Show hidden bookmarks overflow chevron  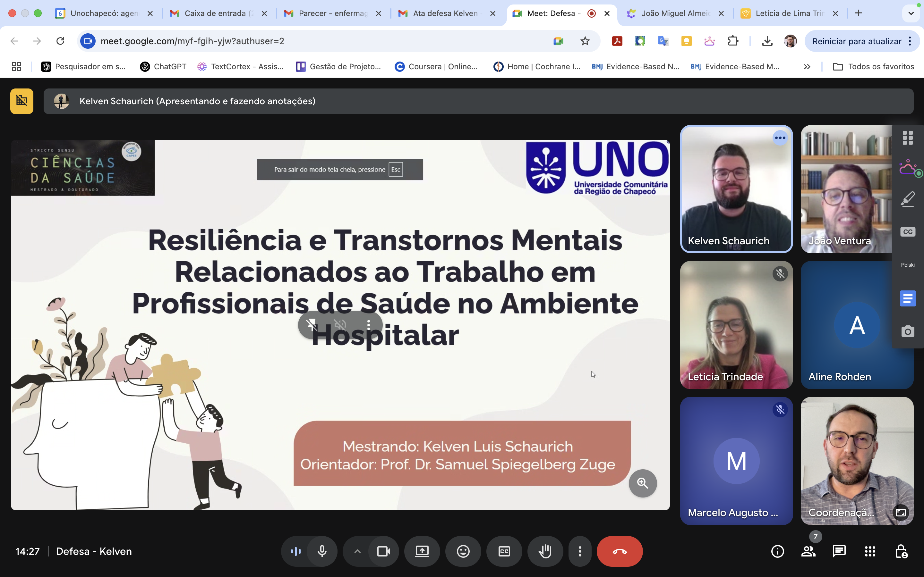pos(807,67)
